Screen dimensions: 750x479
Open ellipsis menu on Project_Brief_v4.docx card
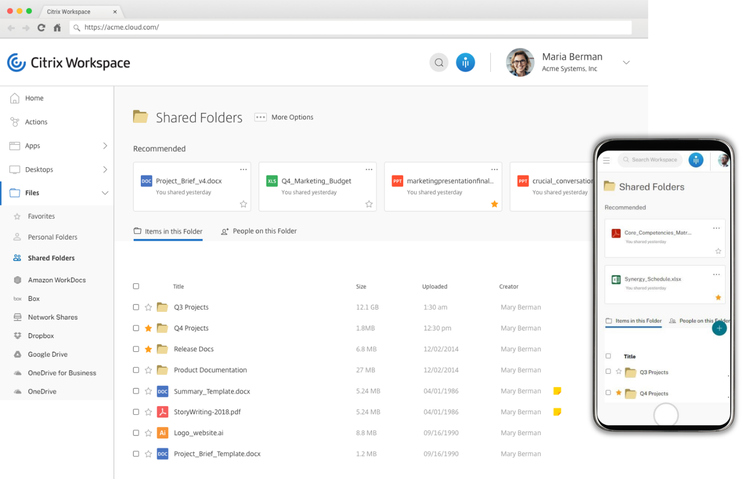click(243, 169)
